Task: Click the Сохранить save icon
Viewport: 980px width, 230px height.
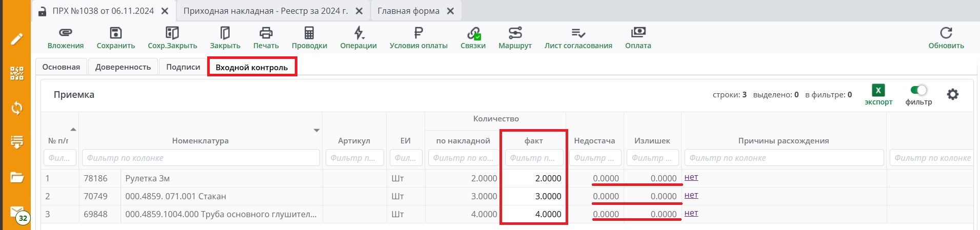Action: (116, 33)
